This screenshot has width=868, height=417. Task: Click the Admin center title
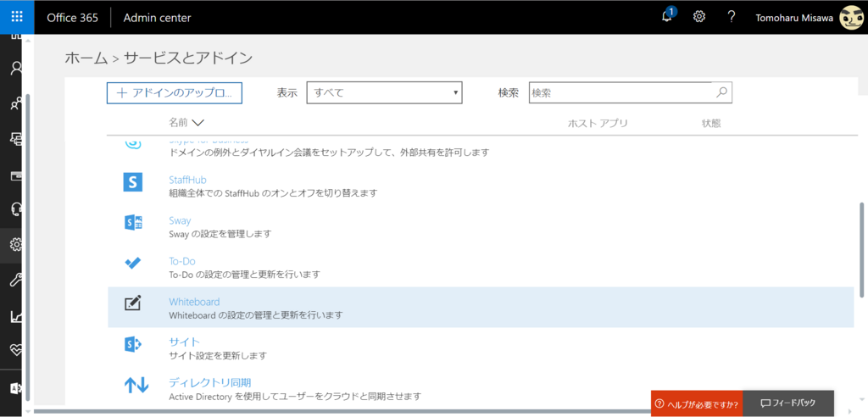[157, 17]
